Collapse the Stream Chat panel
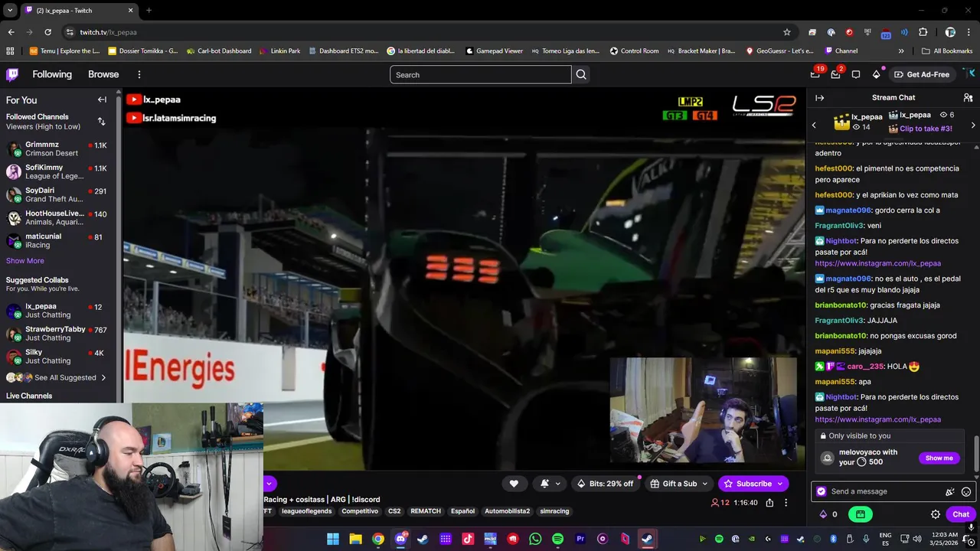The height and width of the screenshot is (551, 980). point(819,98)
